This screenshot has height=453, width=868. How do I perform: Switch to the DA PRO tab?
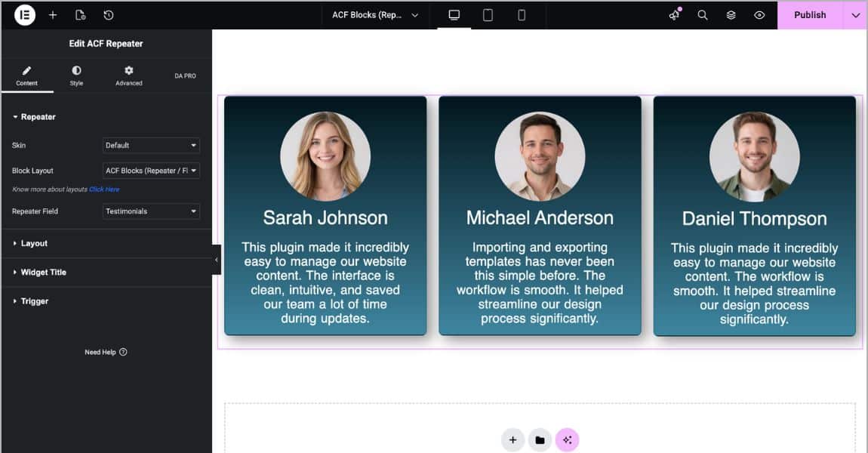185,75
